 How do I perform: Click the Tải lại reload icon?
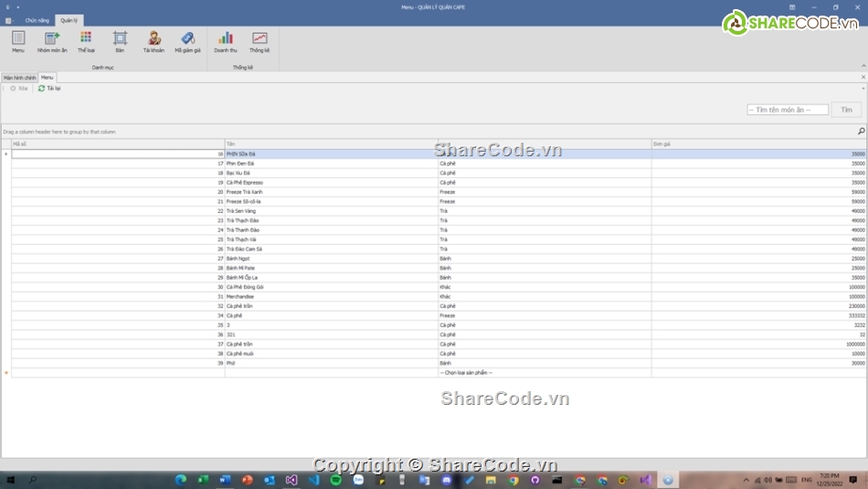42,89
